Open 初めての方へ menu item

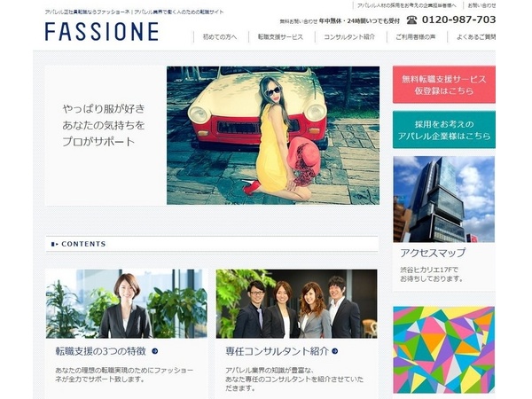(x=220, y=37)
